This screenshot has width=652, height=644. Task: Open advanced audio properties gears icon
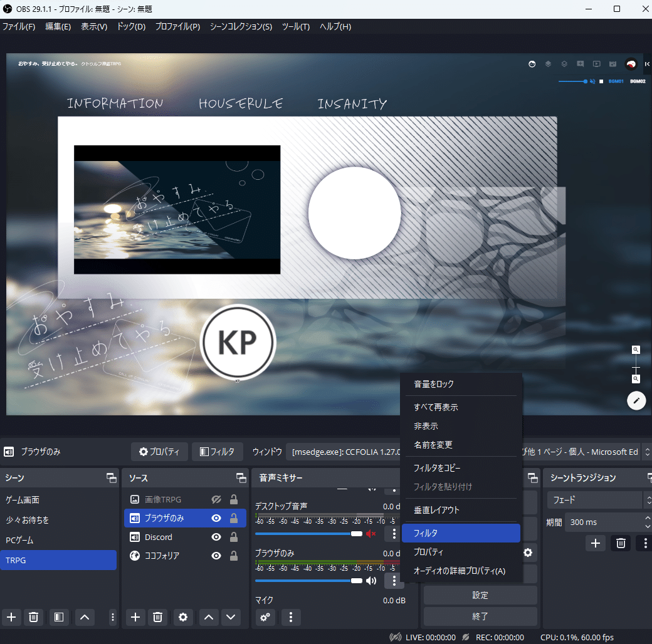(265, 617)
